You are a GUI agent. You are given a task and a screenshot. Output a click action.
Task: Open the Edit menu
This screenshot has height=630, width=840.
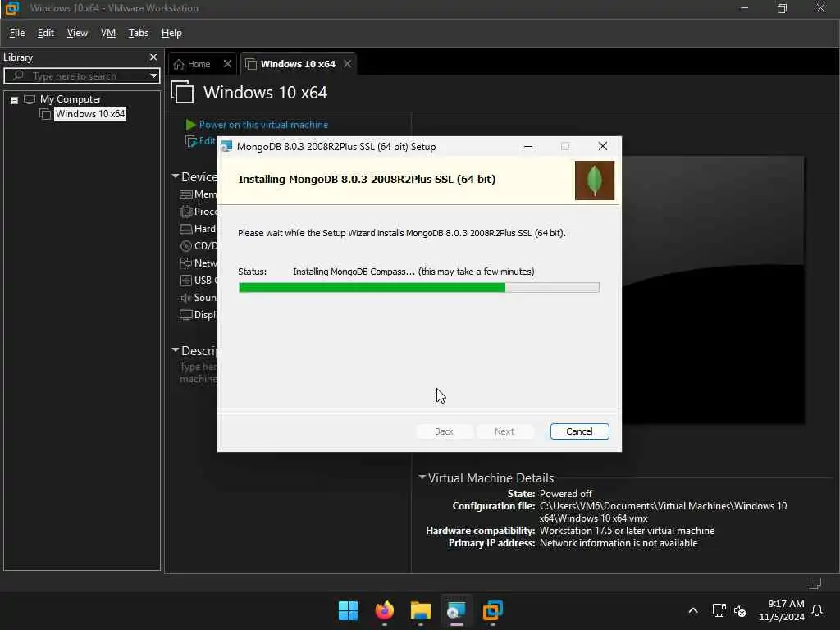coord(46,33)
